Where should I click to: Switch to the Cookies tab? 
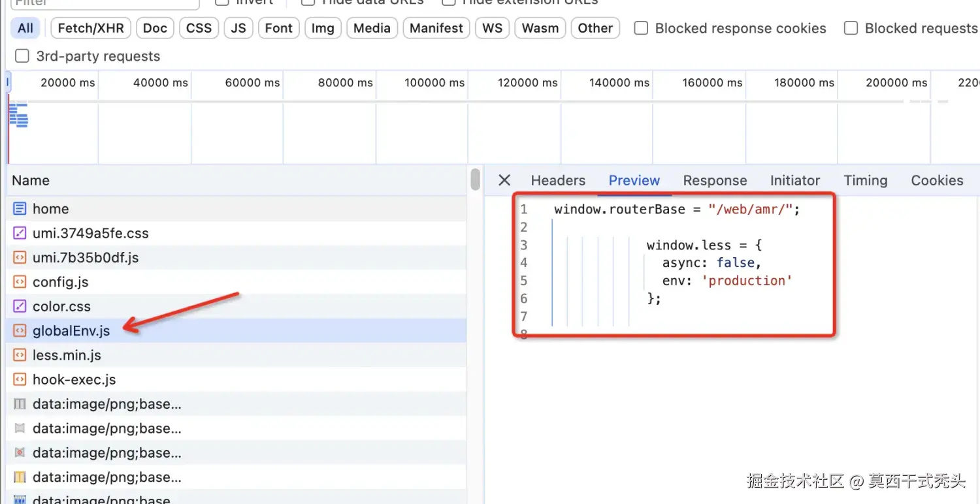click(x=937, y=181)
